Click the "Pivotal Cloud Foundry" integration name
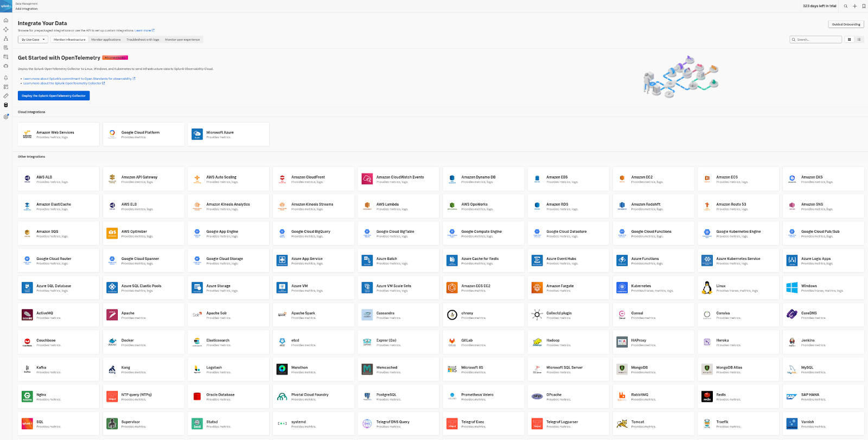 (x=310, y=395)
